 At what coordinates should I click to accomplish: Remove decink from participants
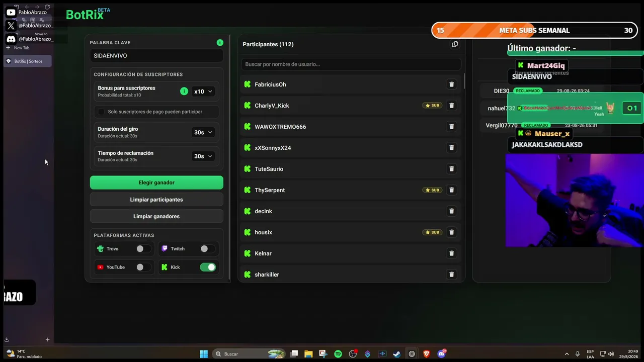[x=451, y=211]
